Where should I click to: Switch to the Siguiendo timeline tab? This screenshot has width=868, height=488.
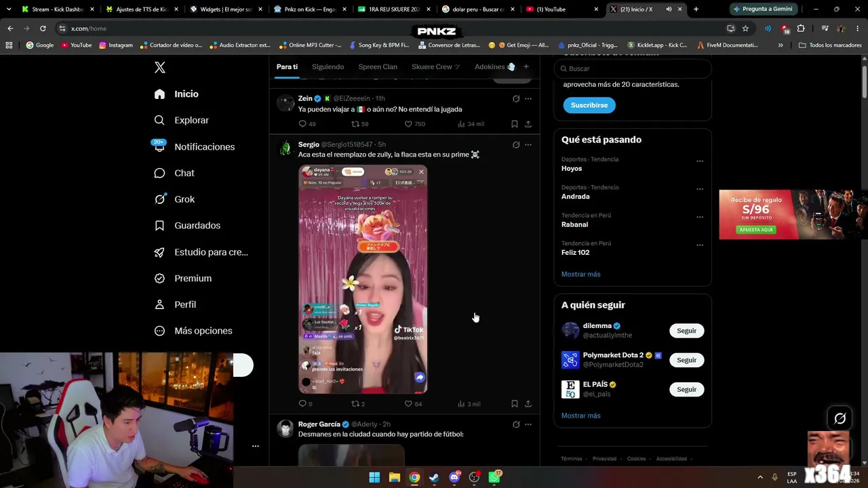pyautogui.click(x=328, y=66)
